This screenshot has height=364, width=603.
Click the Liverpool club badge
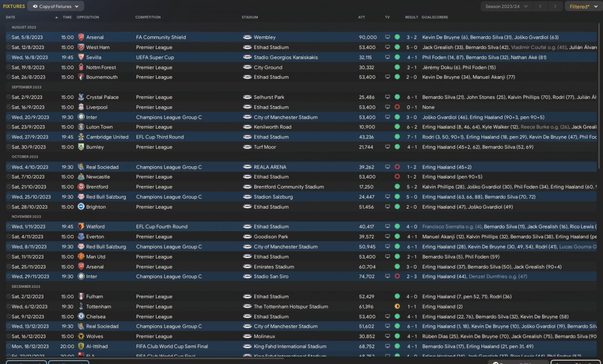(81, 107)
